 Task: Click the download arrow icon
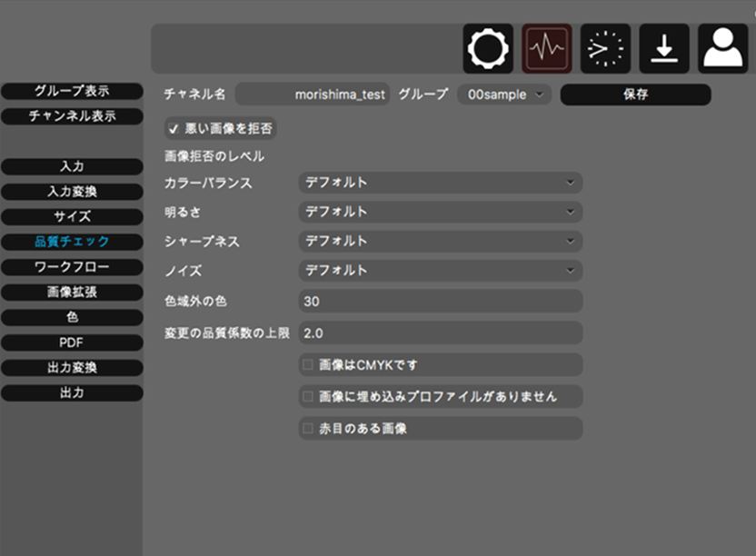coord(664,49)
